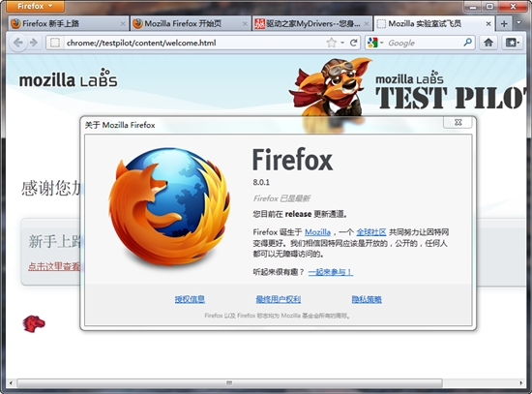The height and width of the screenshot is (394, 532).
Task: Close the Firefox 新手上路 tab
Action: 123,24
